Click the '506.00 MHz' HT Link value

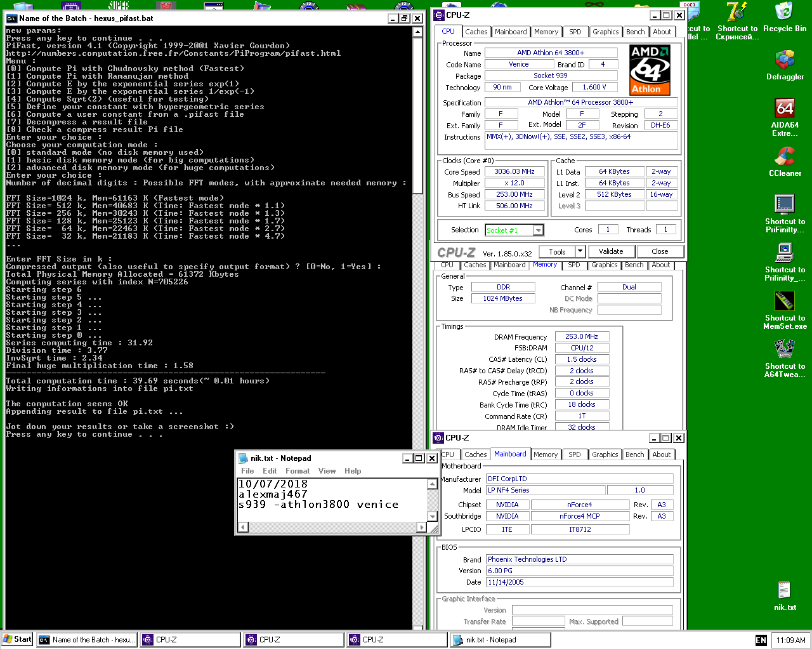(514, 206)
